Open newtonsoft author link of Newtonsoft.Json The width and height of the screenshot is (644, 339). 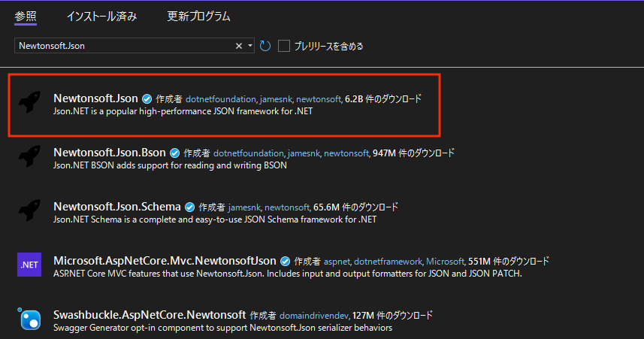point(319,99)
